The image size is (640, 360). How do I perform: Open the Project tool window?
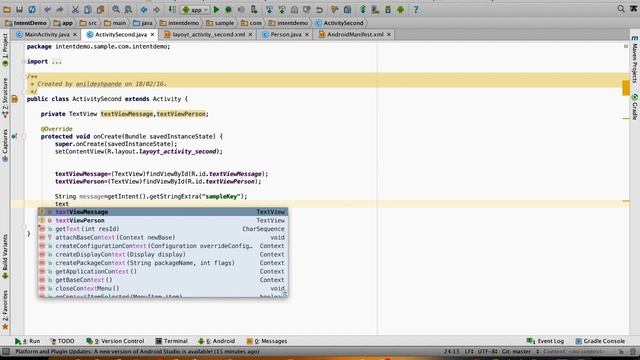[5, 50]
